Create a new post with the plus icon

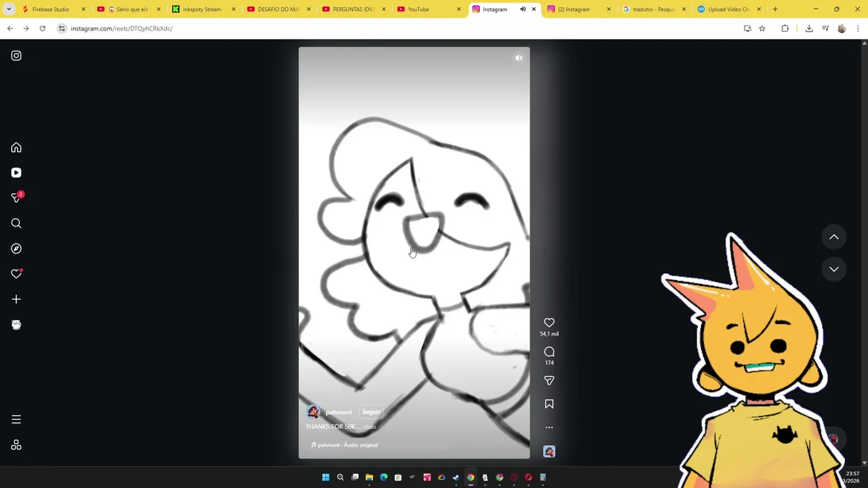click(16, 299)
